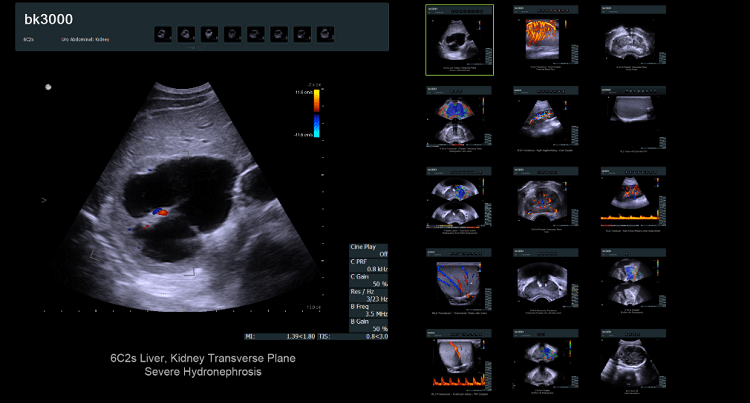Click the bk3000 title in header
750x403 pixels.
click(x=49, y=19)
